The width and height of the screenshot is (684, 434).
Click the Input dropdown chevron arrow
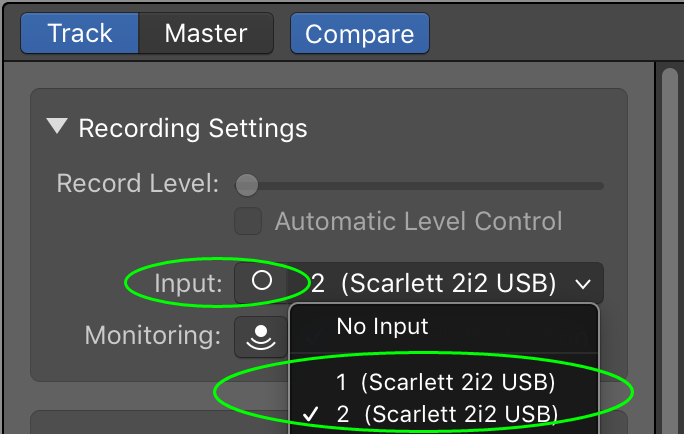(x=583, y=284)
